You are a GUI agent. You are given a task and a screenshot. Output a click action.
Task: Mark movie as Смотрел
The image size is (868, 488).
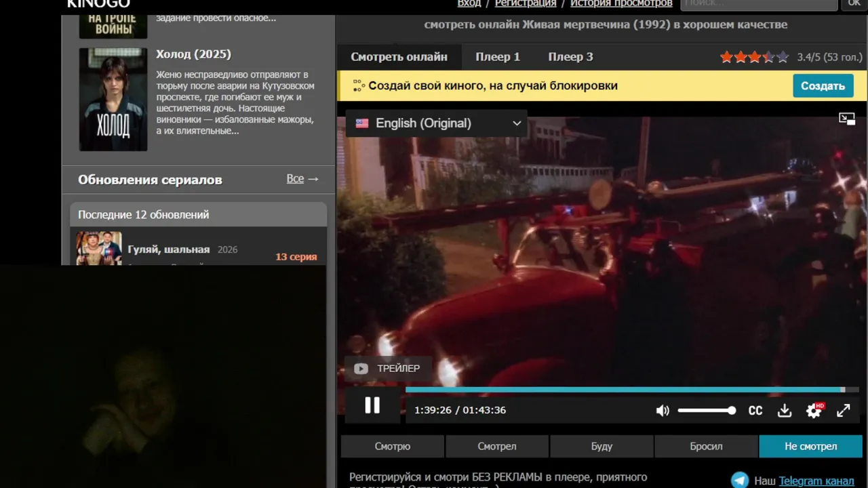(x=497, y=446)
